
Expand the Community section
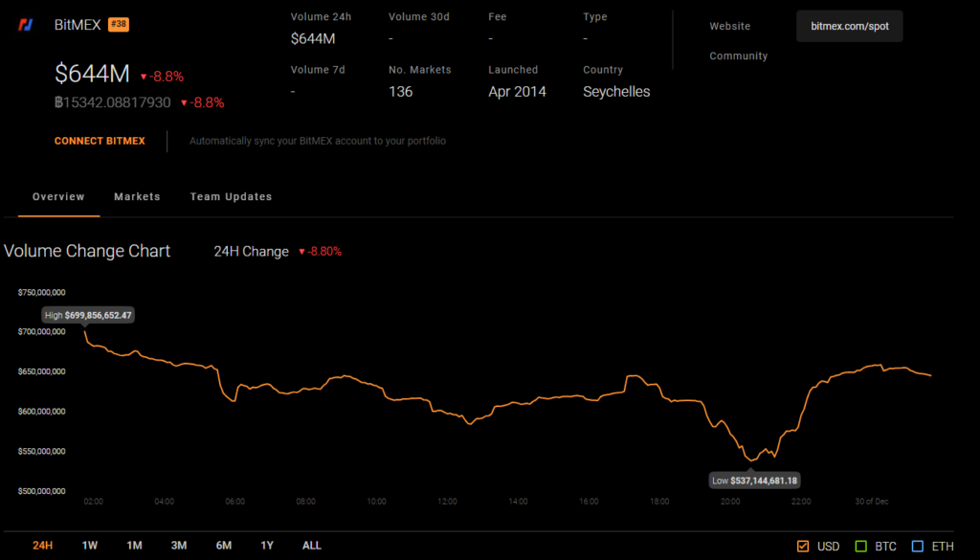(738, 56)
